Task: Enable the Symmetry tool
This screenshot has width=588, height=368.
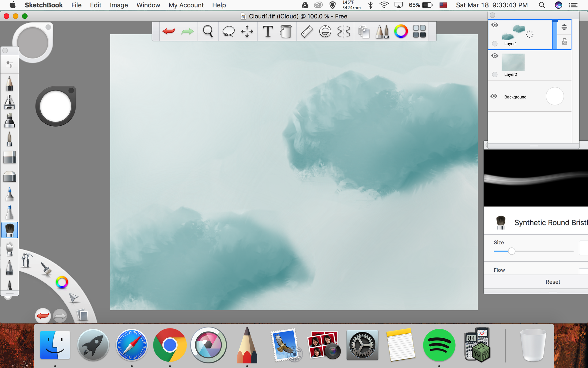Action: (344, 31)
